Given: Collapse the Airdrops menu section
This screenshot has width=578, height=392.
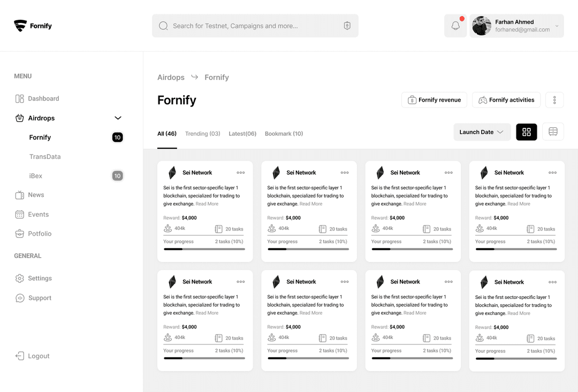Looking at the screenshot, I should (x=117, y=118).
